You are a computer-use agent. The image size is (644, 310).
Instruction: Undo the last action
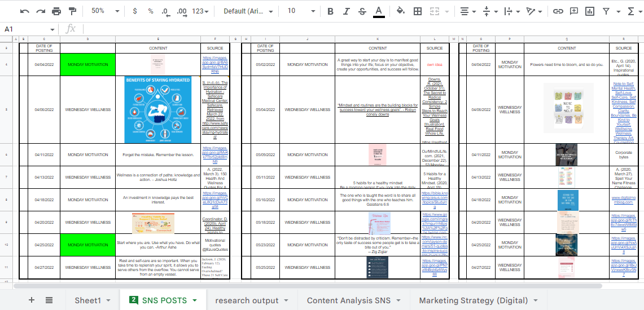point(25,11)
